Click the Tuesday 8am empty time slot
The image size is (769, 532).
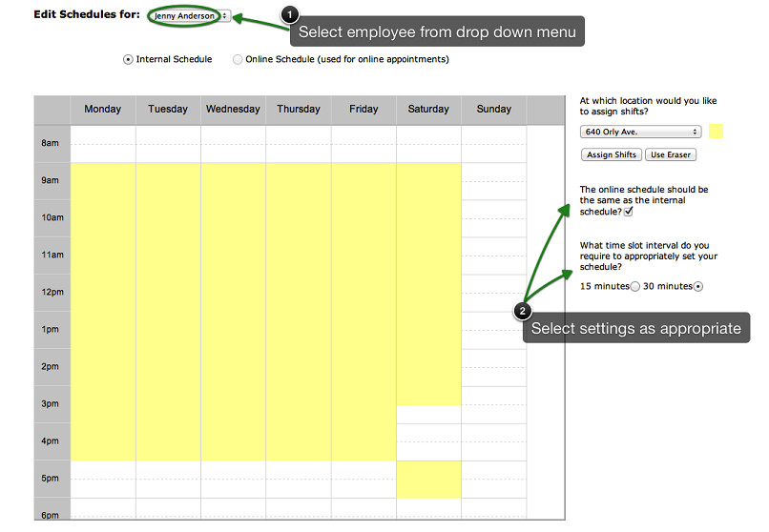coord(168,144)
